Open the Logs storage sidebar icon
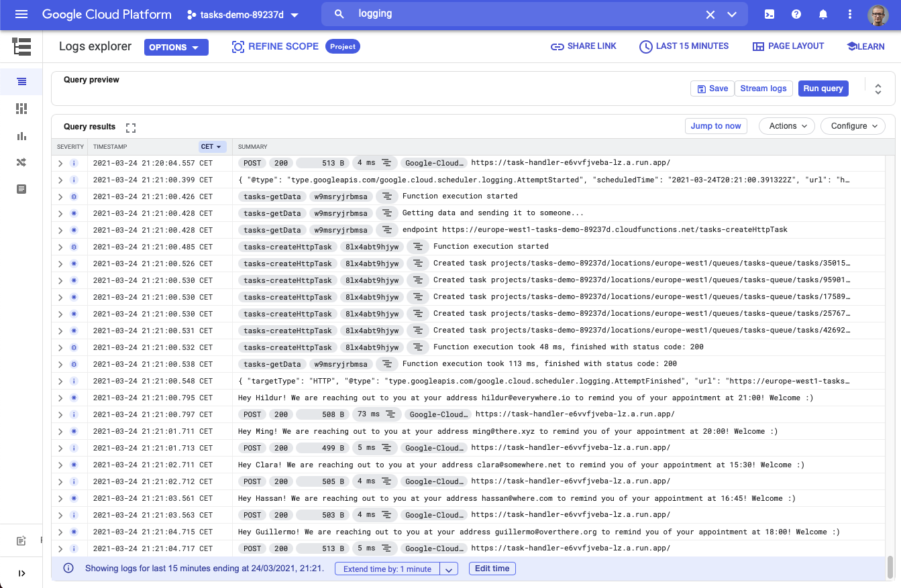 tap(21, 189)
